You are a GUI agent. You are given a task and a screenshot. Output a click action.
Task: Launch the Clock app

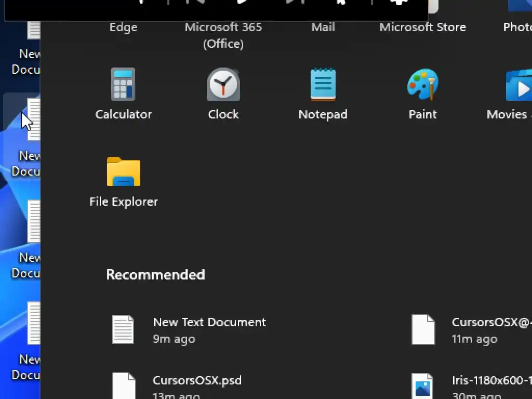pyautogui.click(x=223, y=94)
